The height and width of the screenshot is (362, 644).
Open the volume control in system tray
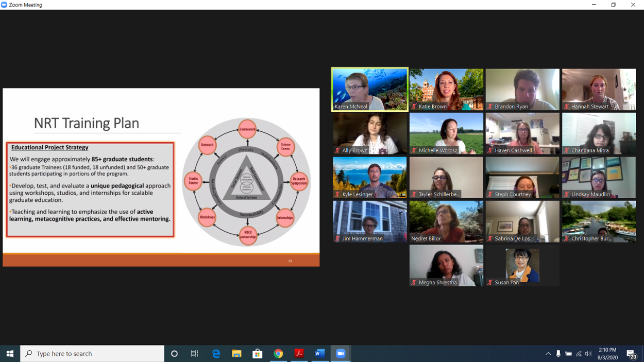(588, 354)
